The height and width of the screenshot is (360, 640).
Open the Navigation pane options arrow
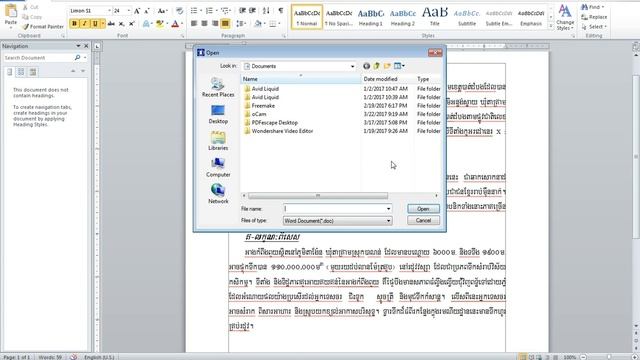(78, 46)
